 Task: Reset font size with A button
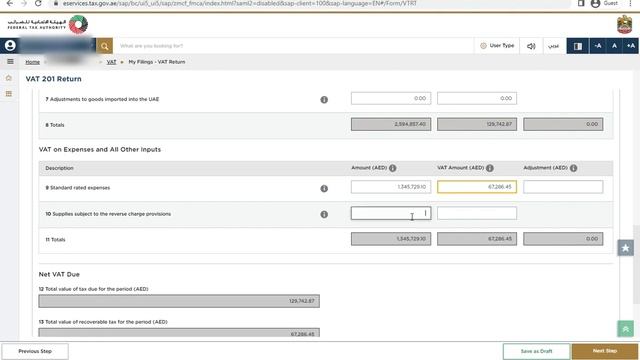point(614,46)
